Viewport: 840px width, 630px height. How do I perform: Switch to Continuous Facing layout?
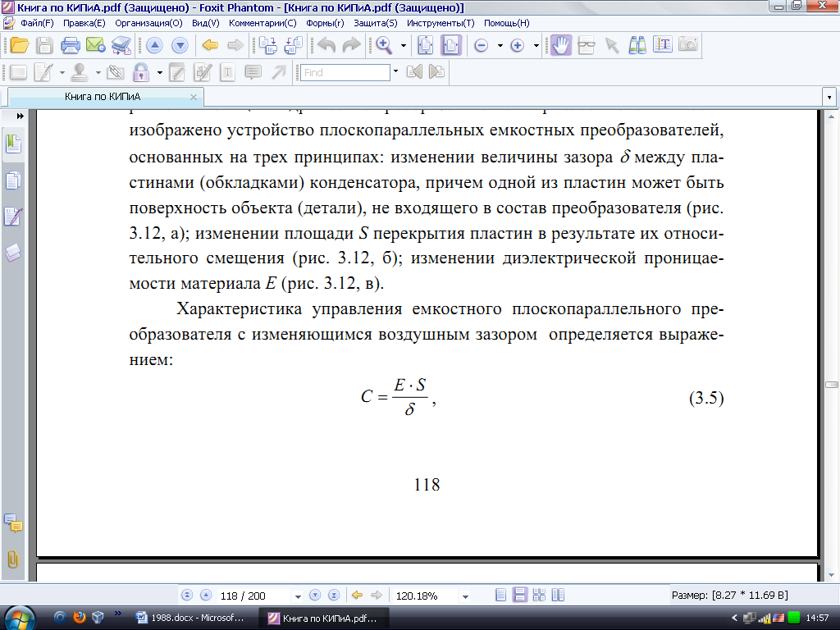tap(539, 596)
